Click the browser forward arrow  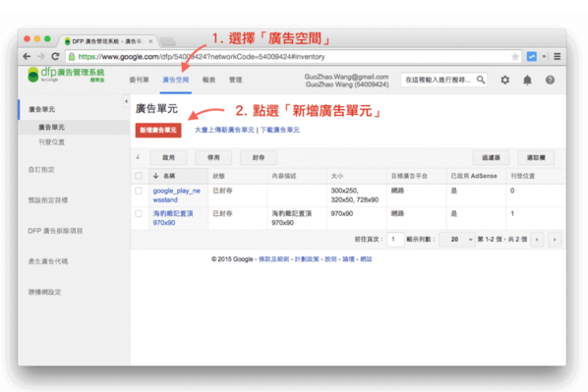pos(41,57)
